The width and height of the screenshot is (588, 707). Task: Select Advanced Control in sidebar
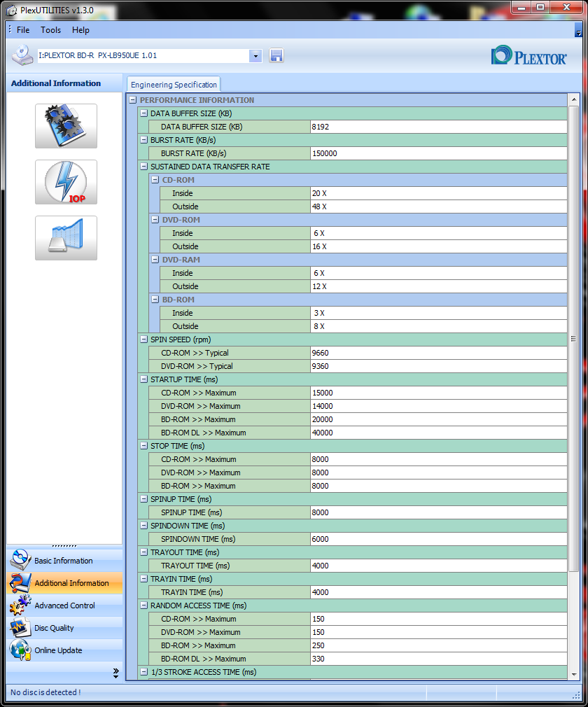coord(64,605)
